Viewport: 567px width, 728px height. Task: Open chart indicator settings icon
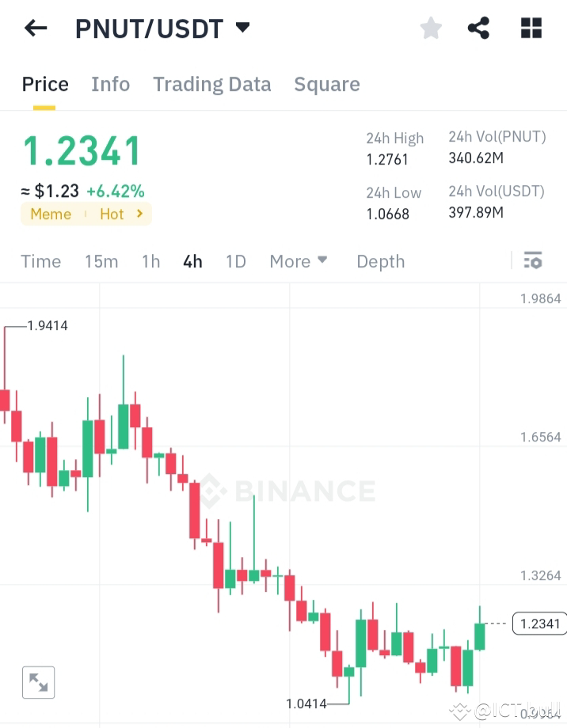[533, 261]
